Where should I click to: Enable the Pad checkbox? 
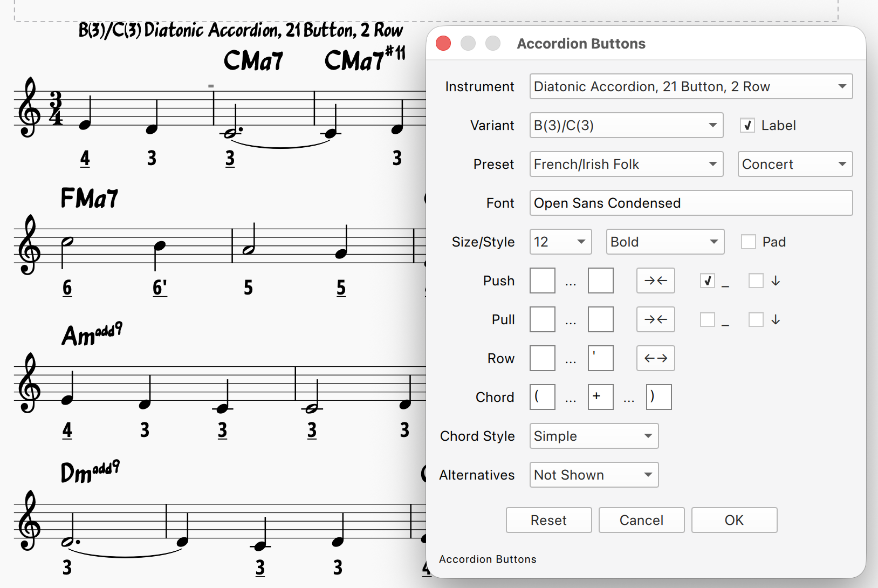(x=748, y=242)
